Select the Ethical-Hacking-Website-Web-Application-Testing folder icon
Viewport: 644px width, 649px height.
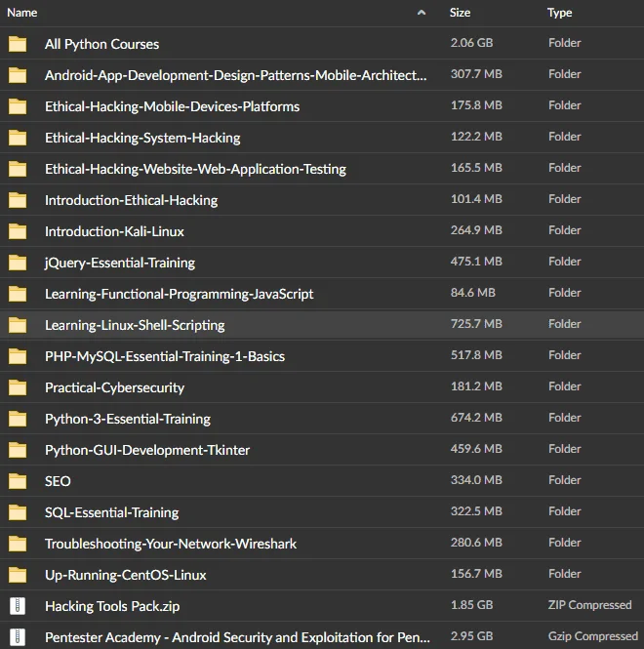coord(18,169)
